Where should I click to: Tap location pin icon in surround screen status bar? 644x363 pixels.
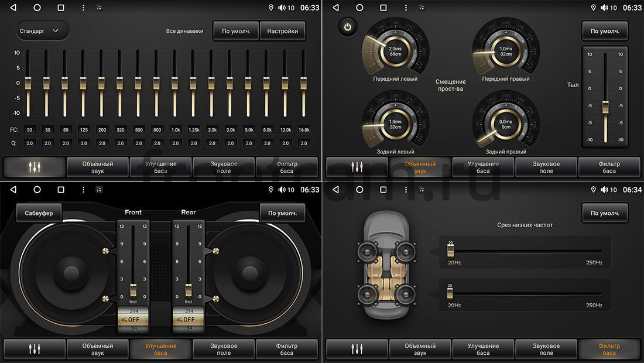593,8
